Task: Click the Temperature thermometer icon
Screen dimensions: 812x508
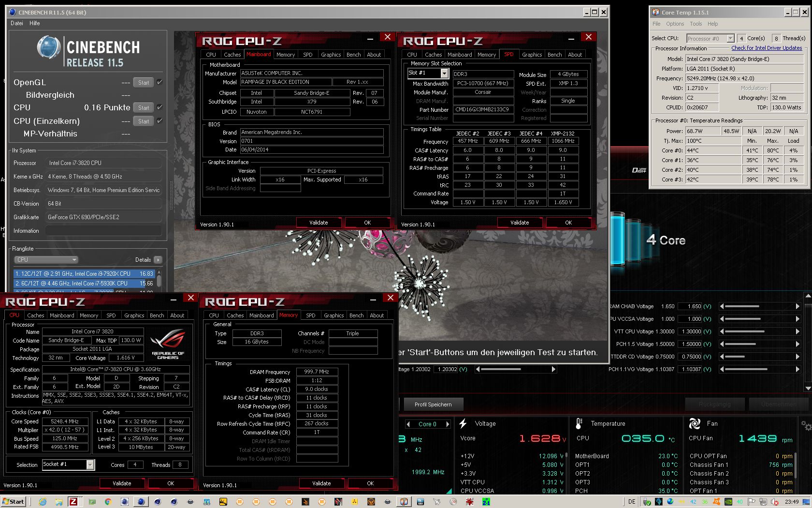Action: 579,424
